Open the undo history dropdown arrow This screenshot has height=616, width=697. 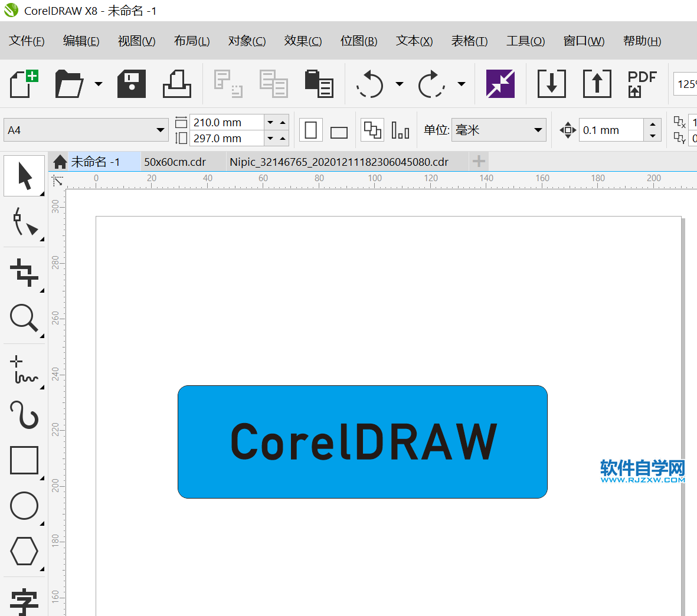pos(400,84)
